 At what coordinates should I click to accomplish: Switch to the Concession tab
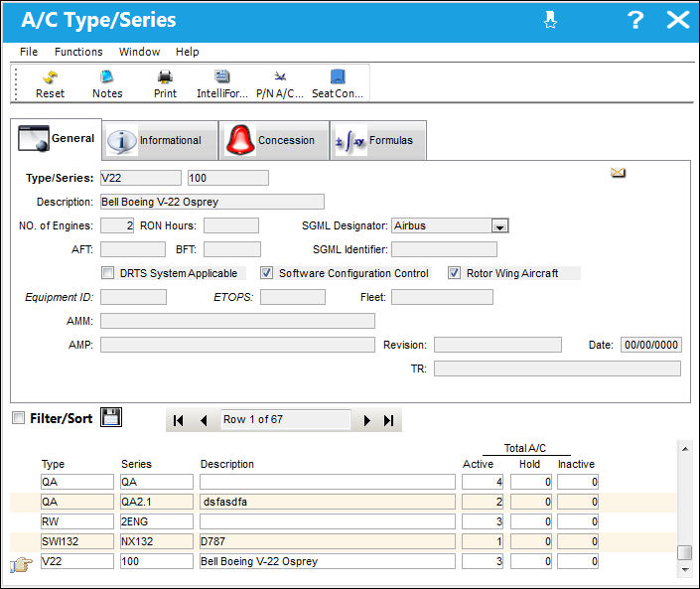click(x=274, y=140)
